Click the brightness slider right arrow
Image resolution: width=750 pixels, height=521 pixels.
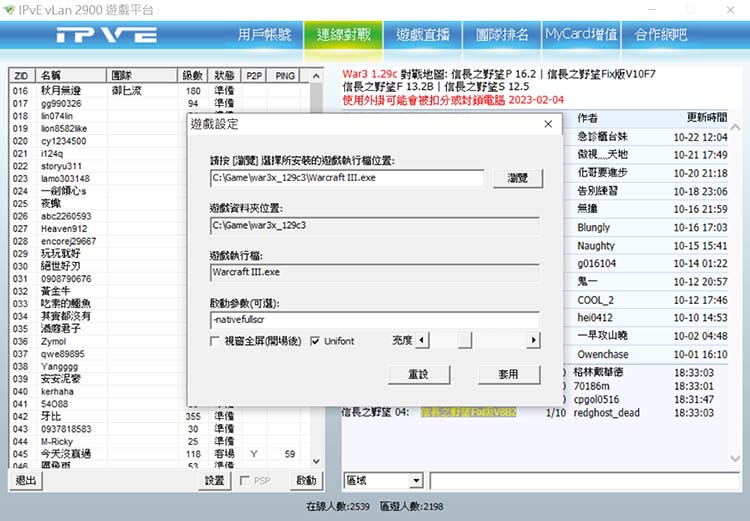pyautogui.click(x=533, y=340)
